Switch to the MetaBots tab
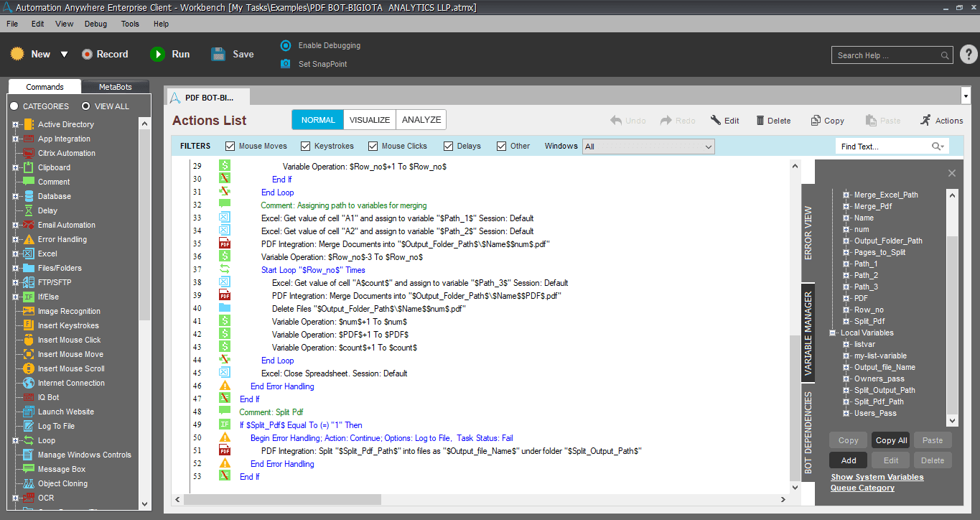980x520 pixels. click(x=116, y=87)
